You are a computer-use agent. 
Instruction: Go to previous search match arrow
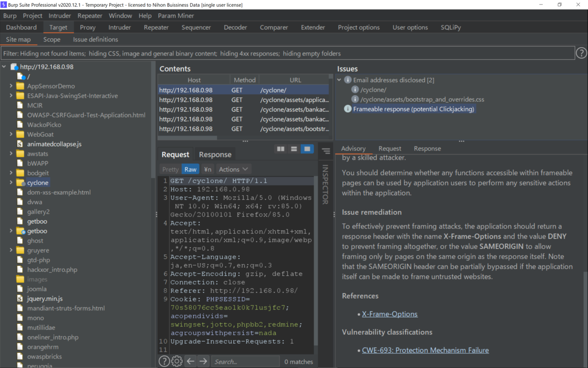pyautogui.click(x=190, y=362)
